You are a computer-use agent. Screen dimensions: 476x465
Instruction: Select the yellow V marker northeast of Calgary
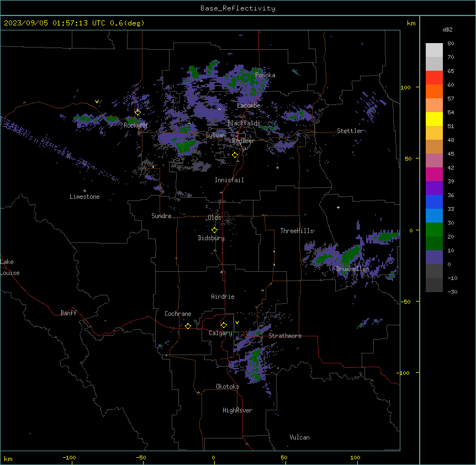click(237, 323)
